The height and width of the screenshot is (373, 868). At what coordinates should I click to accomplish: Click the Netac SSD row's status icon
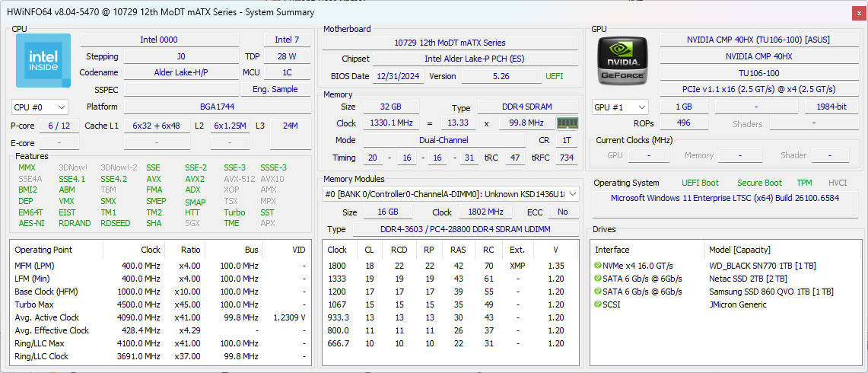coord(598,279)
